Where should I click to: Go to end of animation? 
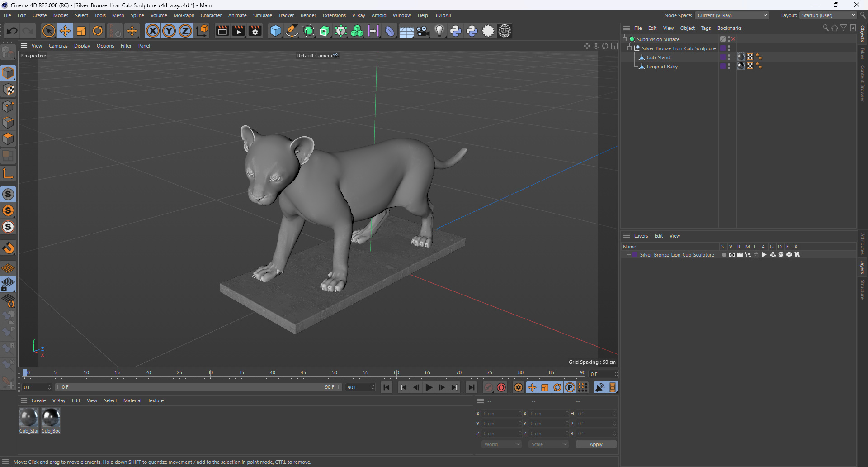tap(471, 387)
